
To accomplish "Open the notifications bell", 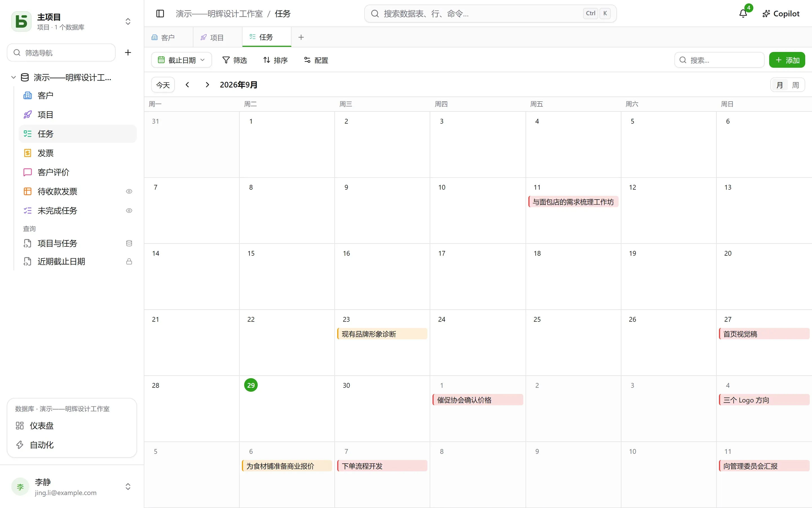I will coord(743,14).
